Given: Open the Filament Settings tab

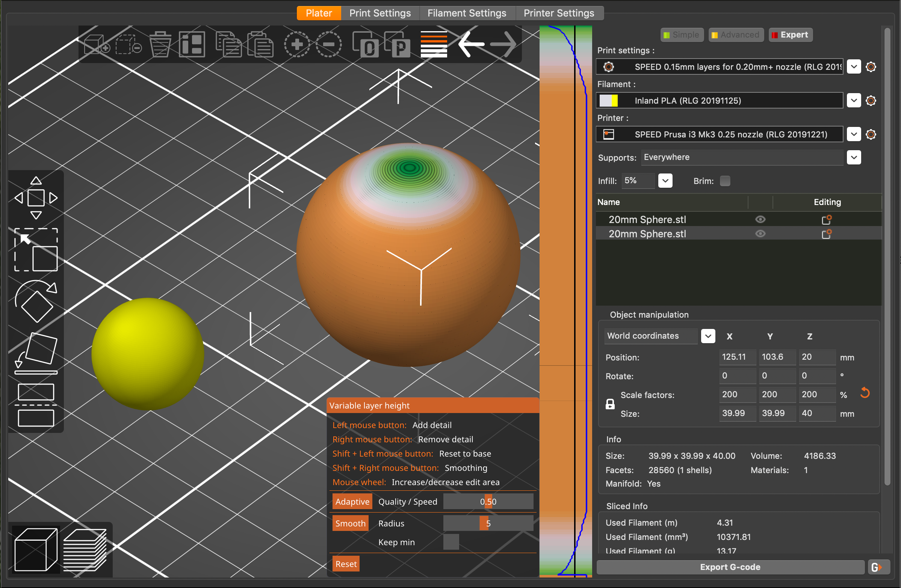Looking at the screenshot, I should (467, 13).
